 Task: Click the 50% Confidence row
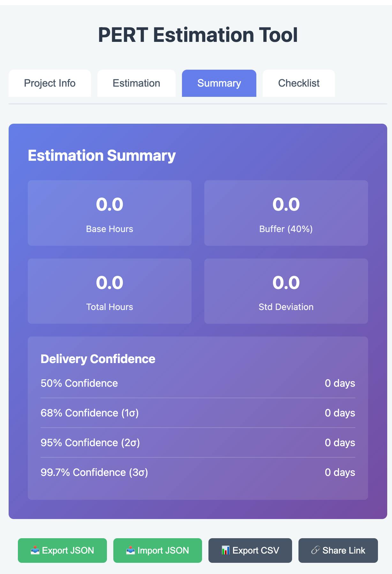pyautogui.click(x=198, y=383)
